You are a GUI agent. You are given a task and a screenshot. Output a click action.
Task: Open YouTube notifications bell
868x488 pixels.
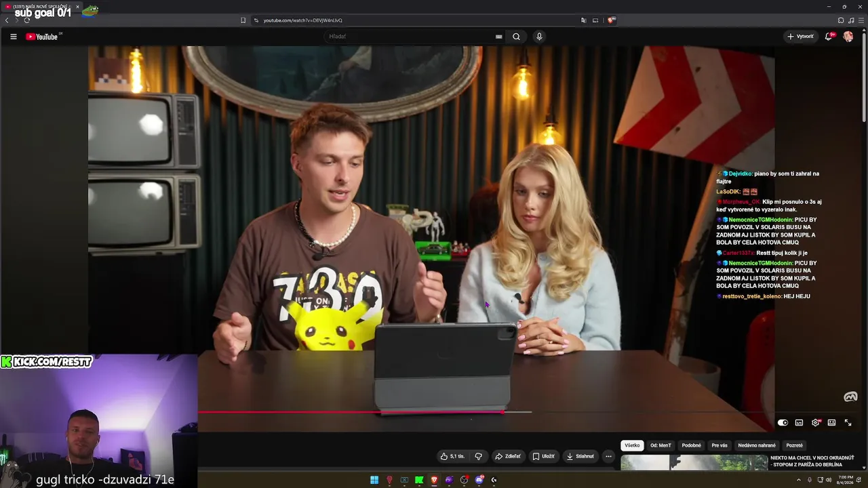coord(829,37)
